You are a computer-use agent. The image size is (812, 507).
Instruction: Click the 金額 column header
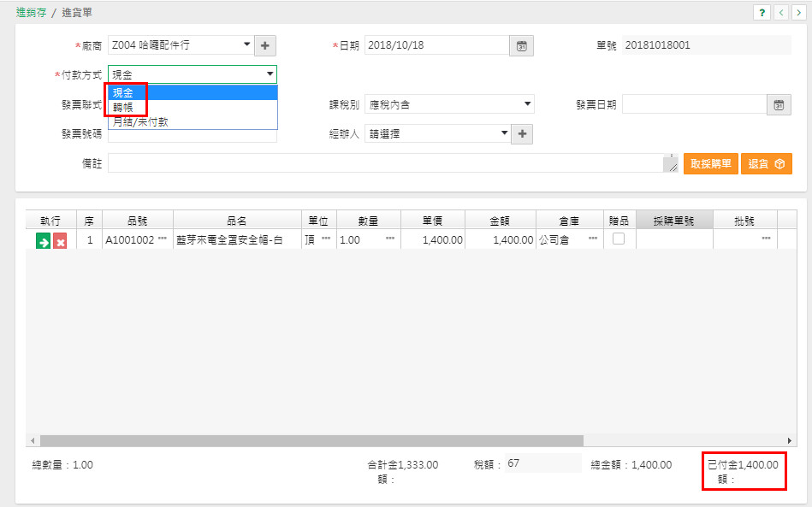click(501, 221)
